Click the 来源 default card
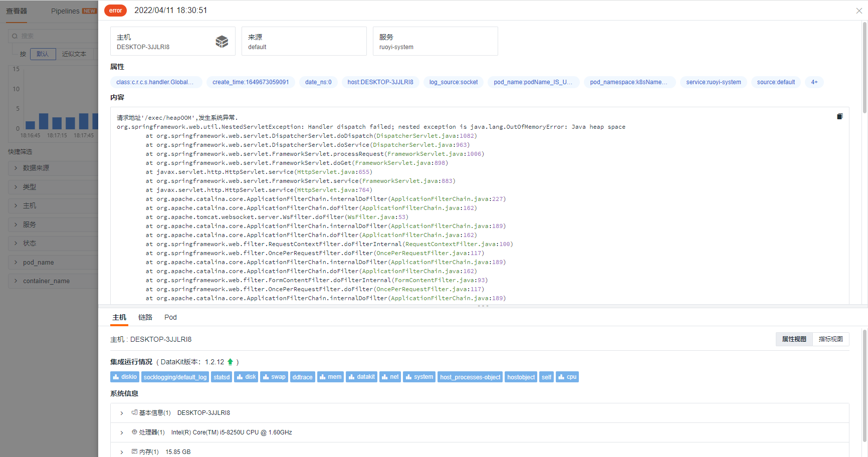 point(304,41)
